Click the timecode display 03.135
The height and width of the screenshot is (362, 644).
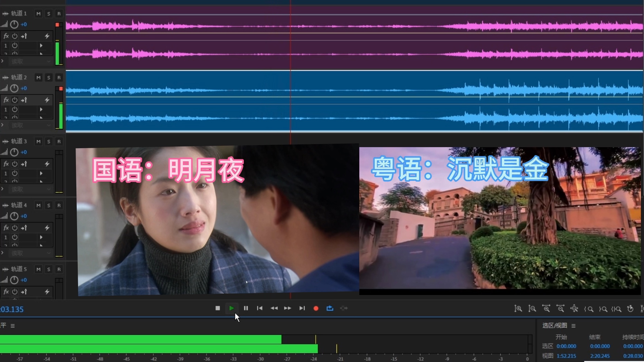[12, 309]
